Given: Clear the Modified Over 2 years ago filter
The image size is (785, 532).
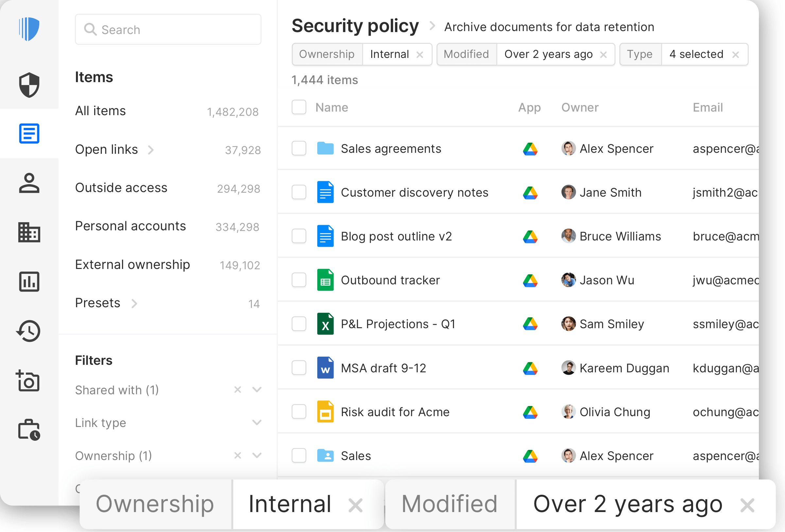Looking at the screenshot, I should (x=603, y=54).
